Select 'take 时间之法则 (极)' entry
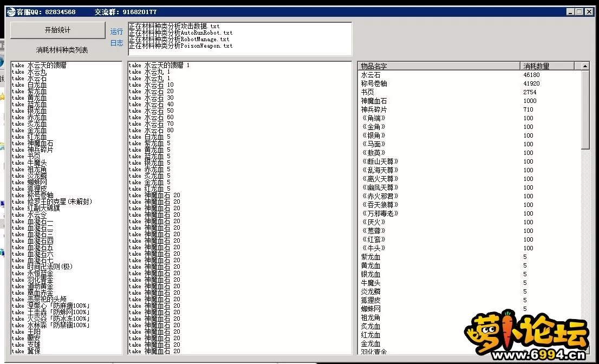 42,266
